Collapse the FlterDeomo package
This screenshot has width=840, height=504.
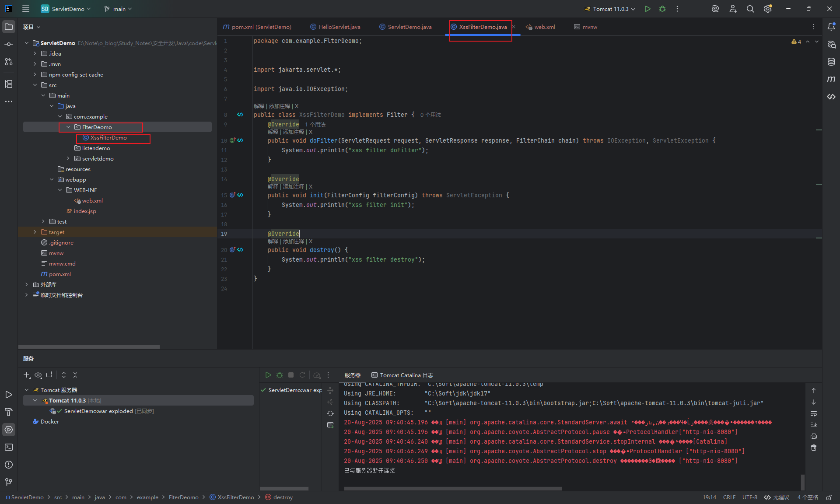click(68, 127)
